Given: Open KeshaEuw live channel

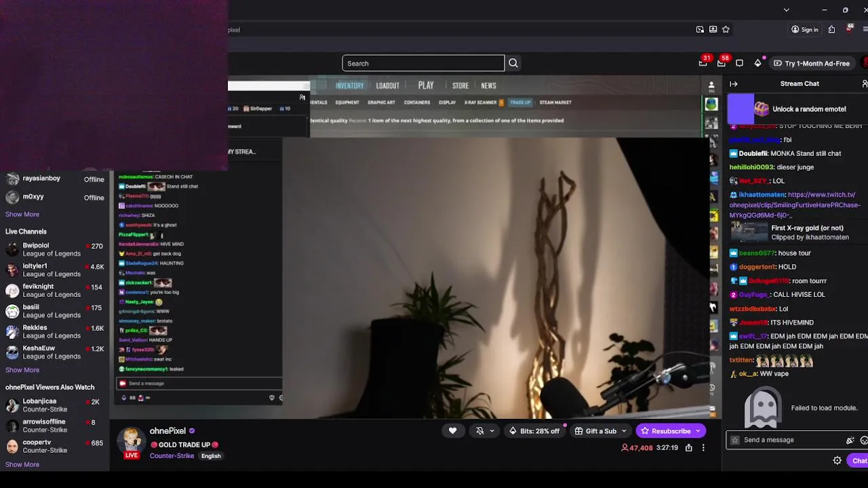Looking at the screenshot, I should coord(54,352).
